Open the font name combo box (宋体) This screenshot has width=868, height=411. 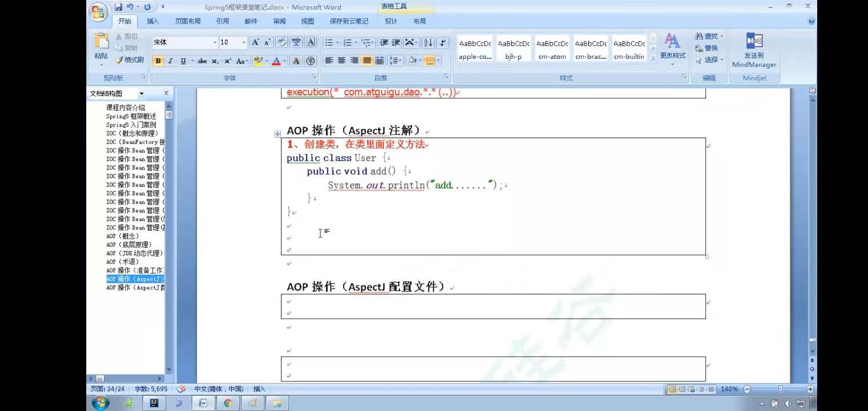click(x=184, y=42)
